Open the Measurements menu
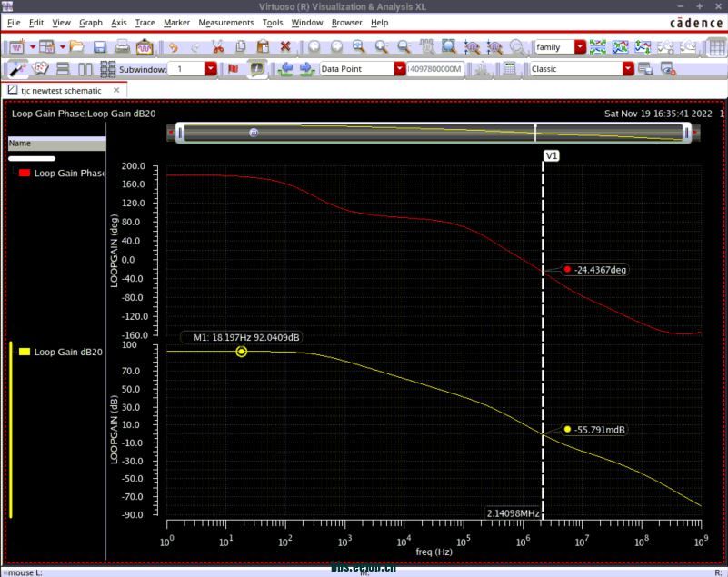The width and height of the screenshot is (728, 577). click(x=225, y=22)
